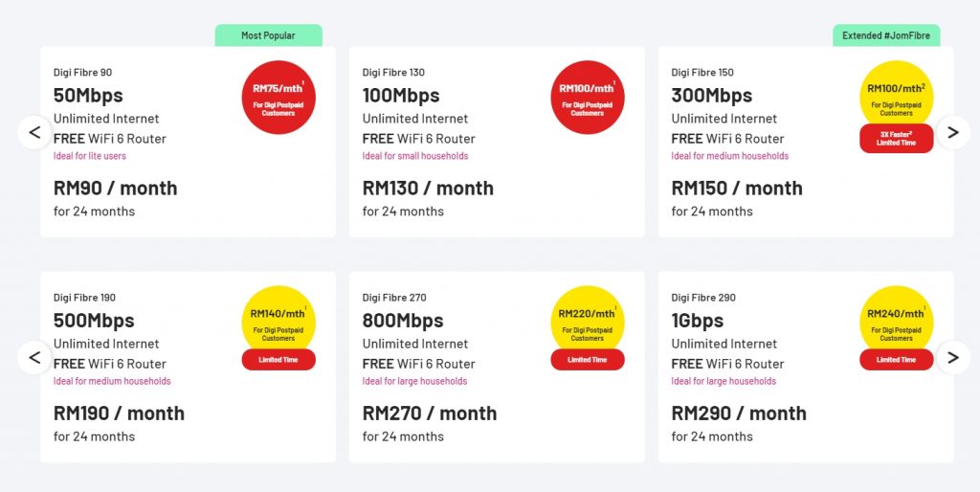Click Limited Time label on Digi Fibre 290
The image size is (980, 492).
pos(896,360)
